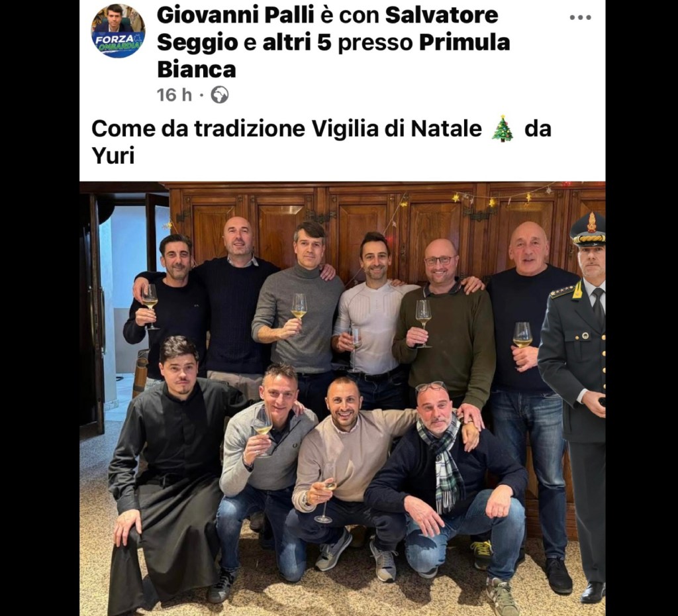Viewport: 678px width, 616px height.
Task: Open Salvatore Seggio's tagged profile link
Action: (327, 29)
